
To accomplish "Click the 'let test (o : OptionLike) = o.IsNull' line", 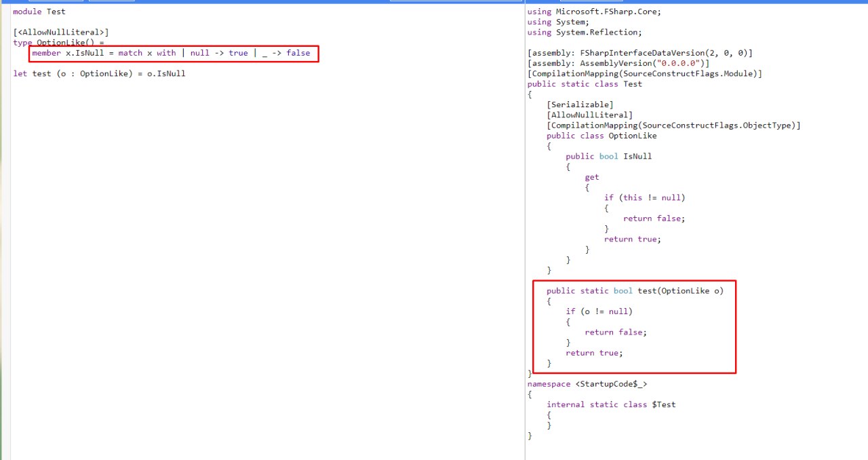I will pyautogui.click(x=99, y=73).
